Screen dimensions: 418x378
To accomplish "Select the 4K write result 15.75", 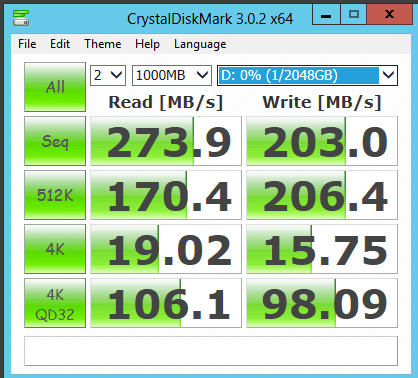I will coord(322,249).
